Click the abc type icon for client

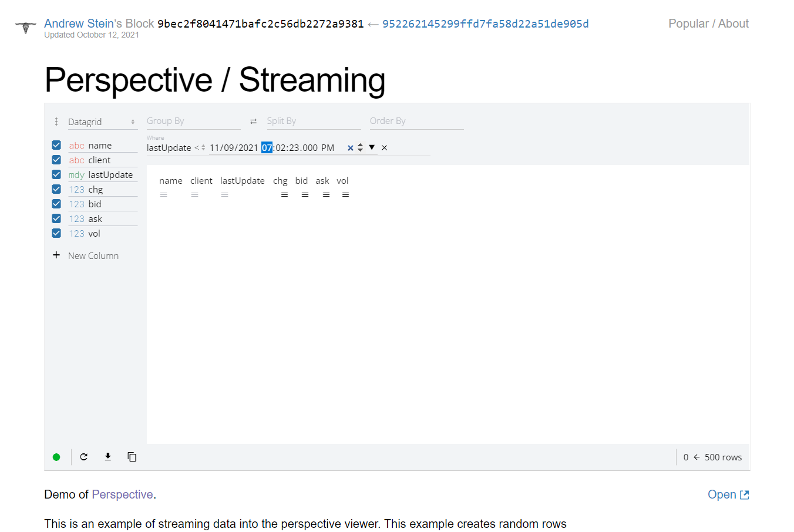[77, 160]
